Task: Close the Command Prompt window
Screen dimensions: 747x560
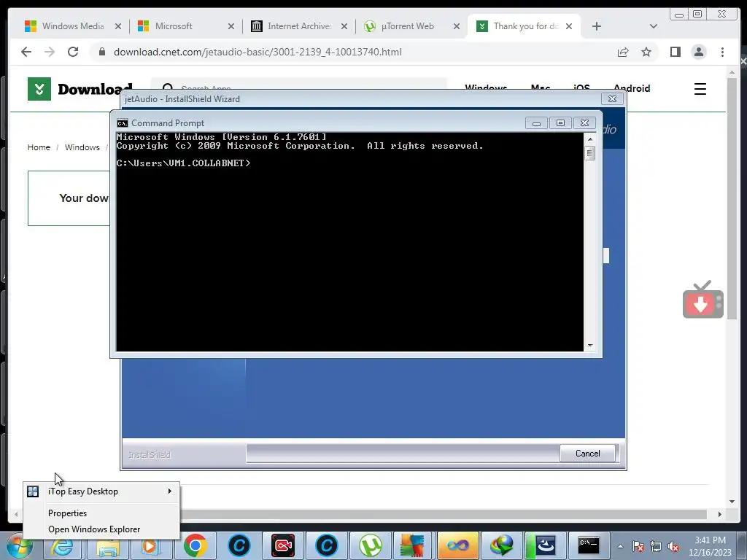Action: click(x=584, y=122)
